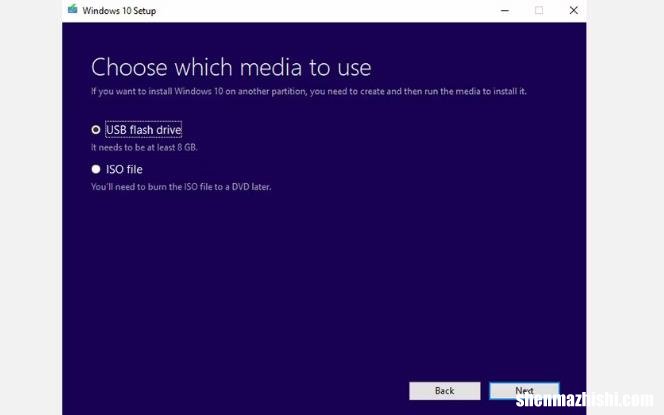Click the Back button

coord(445,391)
